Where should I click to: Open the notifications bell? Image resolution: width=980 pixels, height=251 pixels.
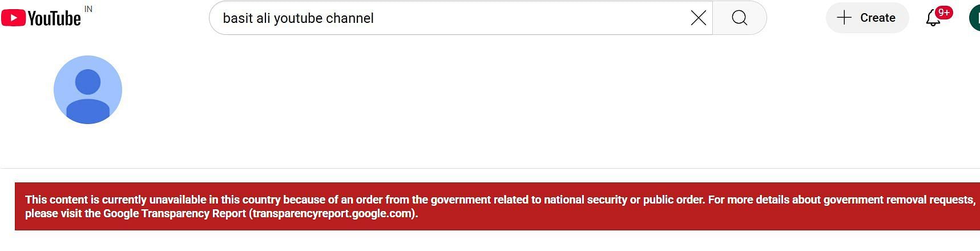click(933, 18)
